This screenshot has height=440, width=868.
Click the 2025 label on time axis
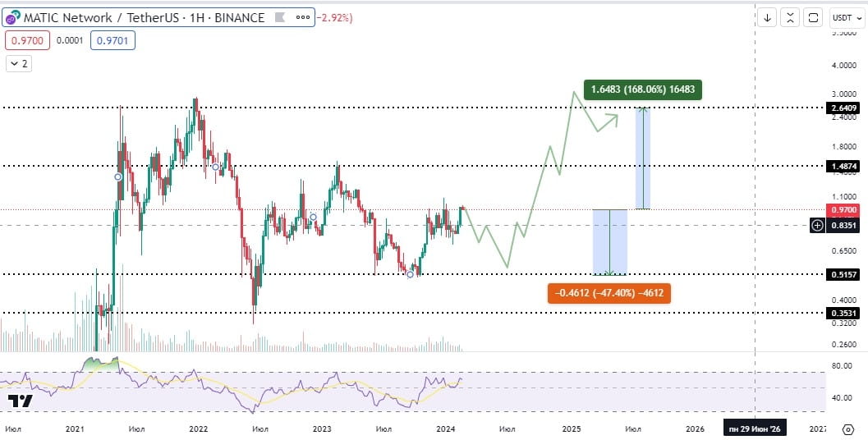tap(572, 429)
